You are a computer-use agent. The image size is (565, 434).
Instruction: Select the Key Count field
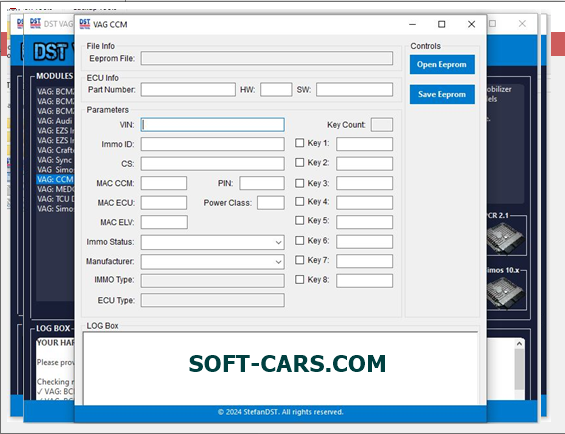382,125
